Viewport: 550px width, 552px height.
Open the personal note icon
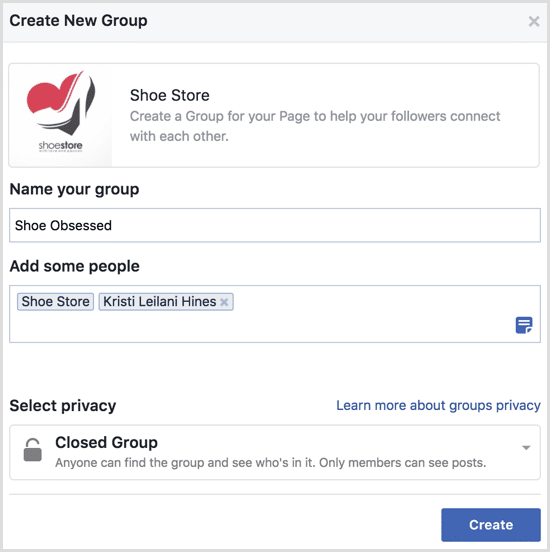(524, 325)
